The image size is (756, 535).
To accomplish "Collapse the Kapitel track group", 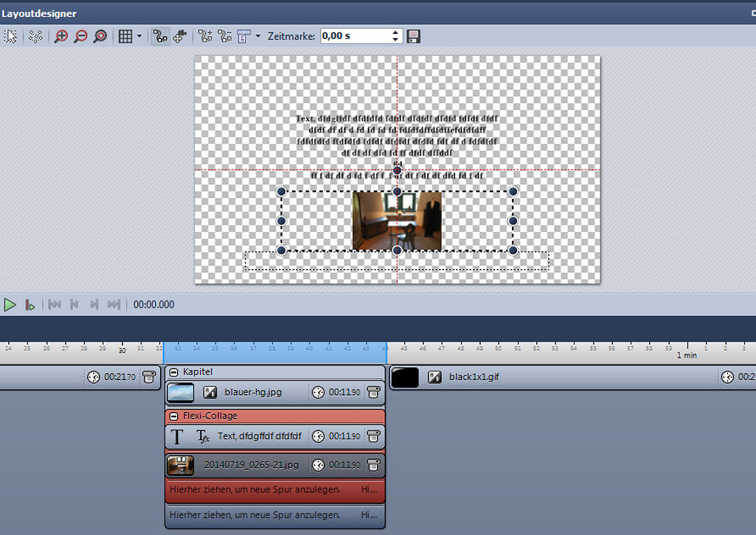I will pyautogui.click(x=173, y=372).
